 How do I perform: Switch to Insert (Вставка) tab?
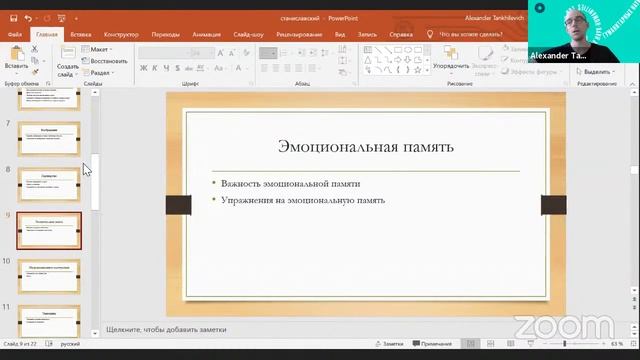click(x=80, y=34)
